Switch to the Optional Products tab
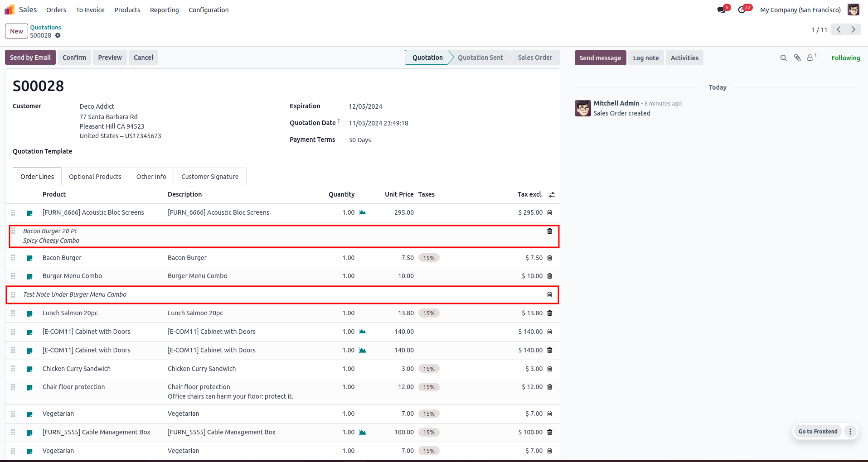The width and height of the screenshot is (868, 462). (x=95, y=177)
